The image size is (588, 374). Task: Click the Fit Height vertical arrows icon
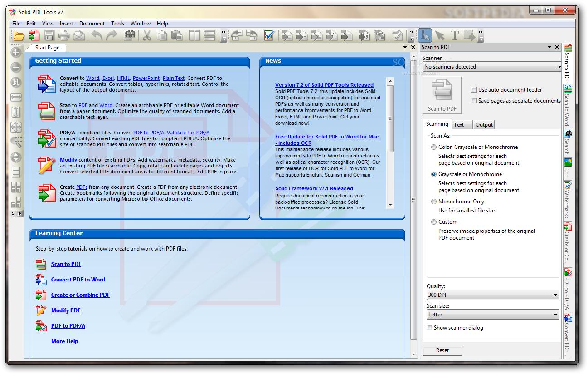pyautogui.click(x=16, y=112)
